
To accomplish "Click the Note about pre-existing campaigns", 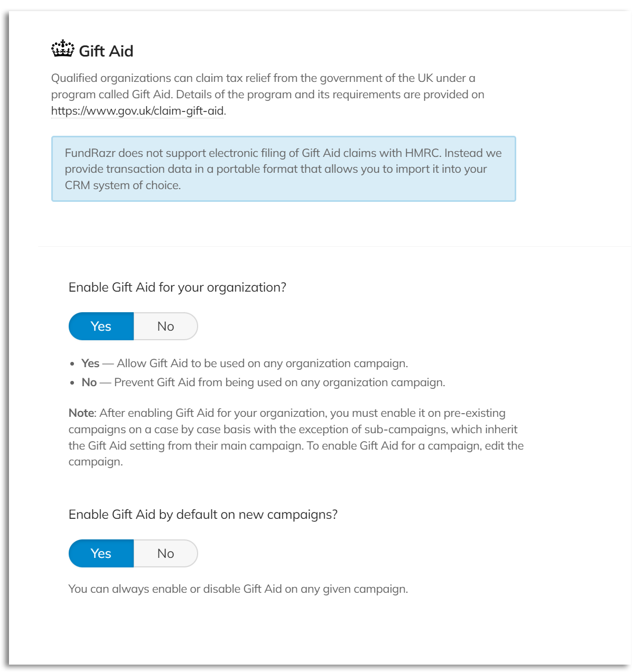I will tap(296, 437).
